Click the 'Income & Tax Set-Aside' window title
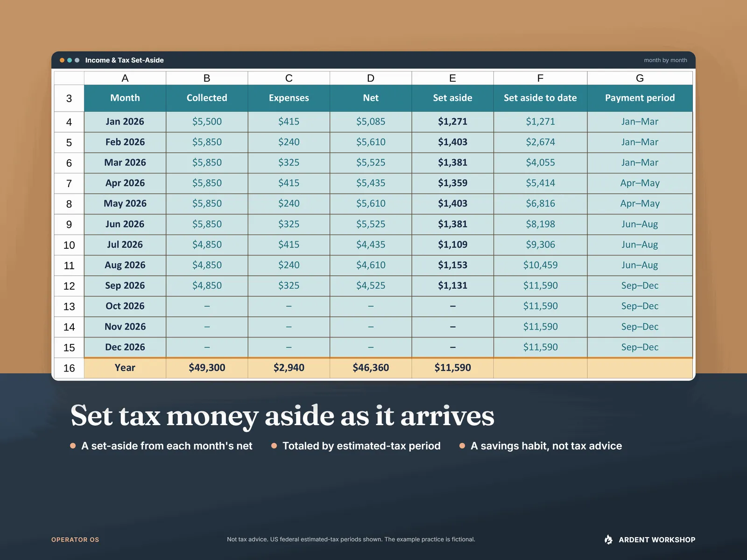This screenshot has width=747, height=560. click(x=124, y=60)
